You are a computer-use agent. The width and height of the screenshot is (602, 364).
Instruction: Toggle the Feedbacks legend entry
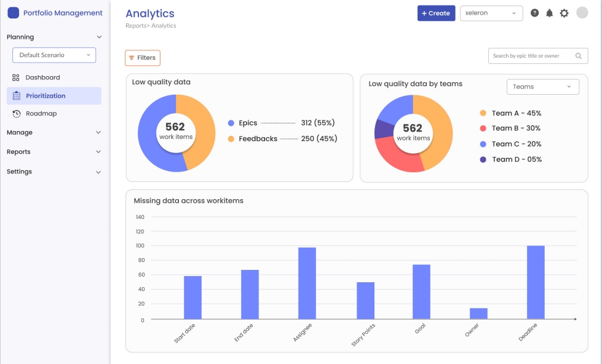pyautogui.click(x=258, y=139)
